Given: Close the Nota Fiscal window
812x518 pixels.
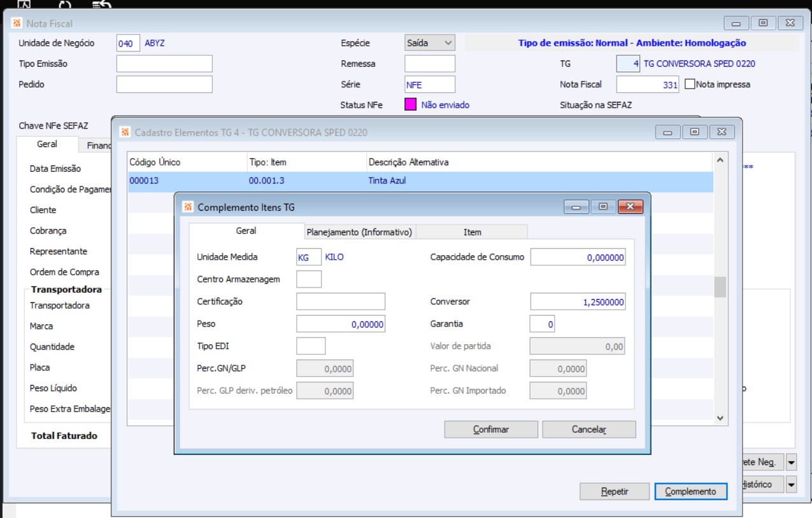Looking at the screenshot, I should click(x=790, y=23).
